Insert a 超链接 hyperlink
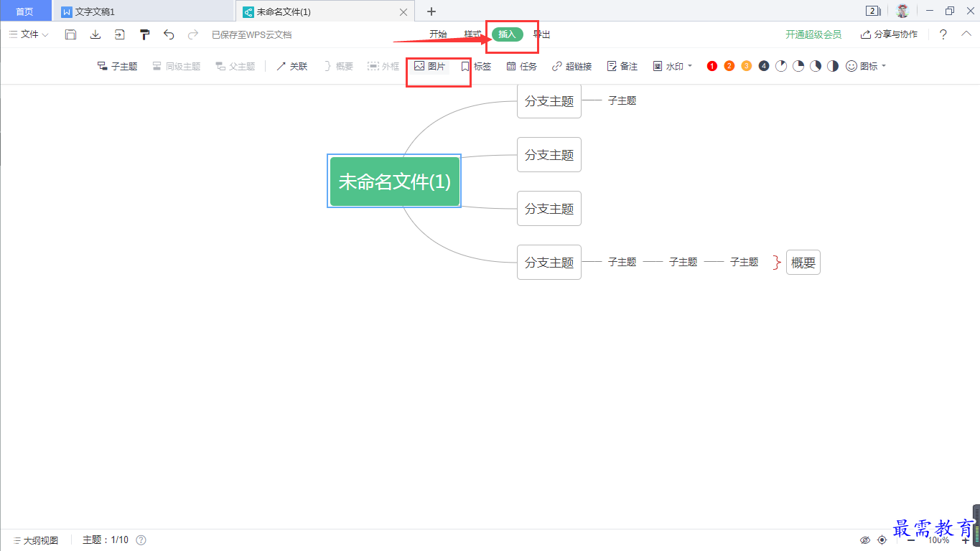980x551 pixels. [x=571, y=66]
